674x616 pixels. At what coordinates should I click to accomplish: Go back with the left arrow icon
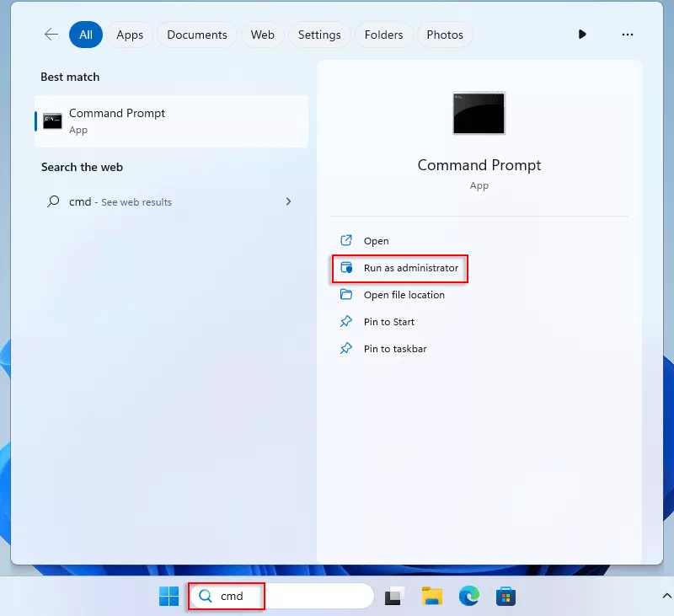51,35
